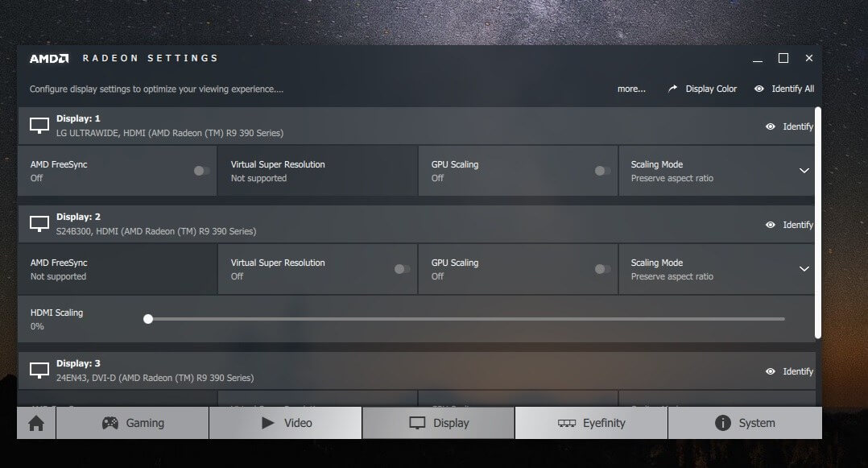868x468 pixels.
Task: Click the gamepad icon on Gaming tab
Action: 110,423
